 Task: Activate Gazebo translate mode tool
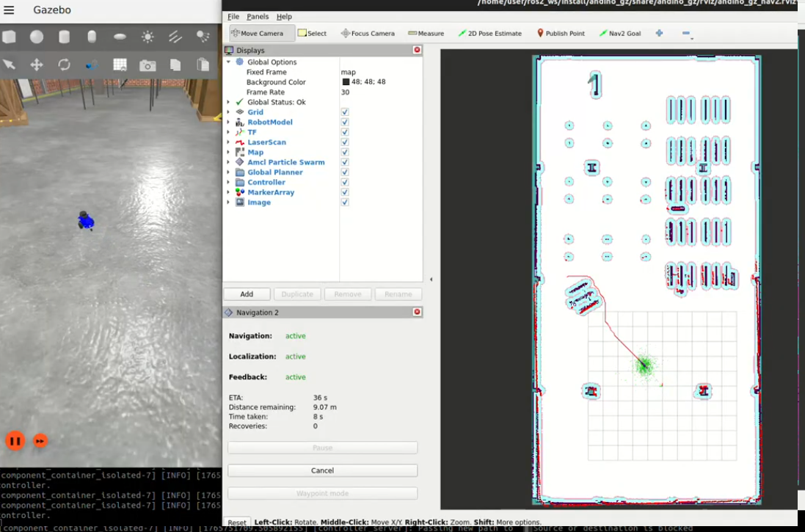pos(36,65)
